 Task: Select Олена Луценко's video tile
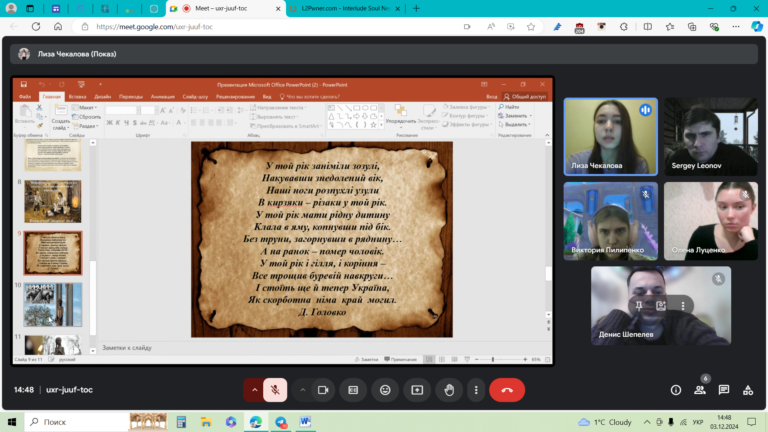[711, 221]
